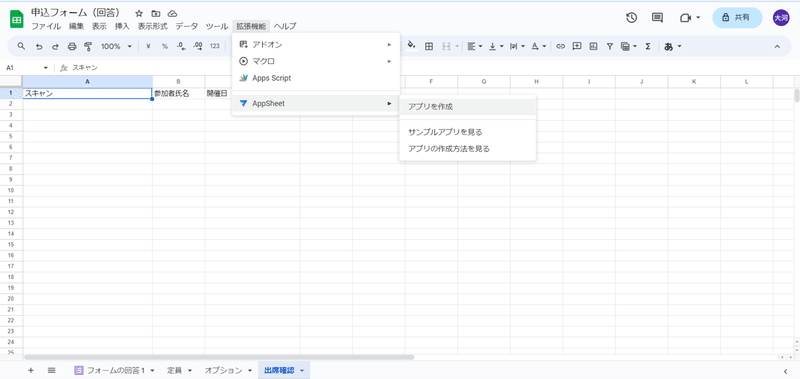This screenshot has width=800, height=379.
Task: Add a new sheet with plus
Action: click(31, 370)
